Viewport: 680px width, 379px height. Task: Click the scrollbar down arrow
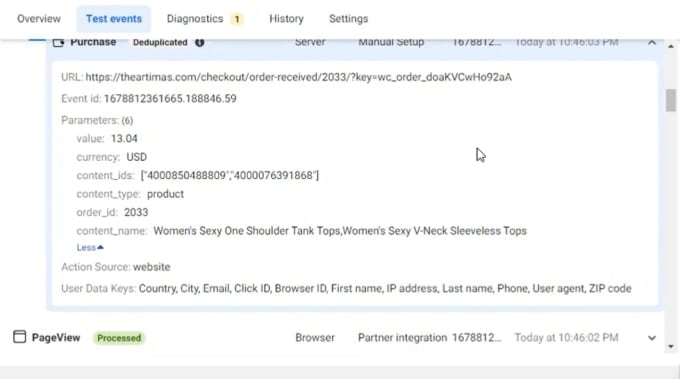[x=671, y=346]
